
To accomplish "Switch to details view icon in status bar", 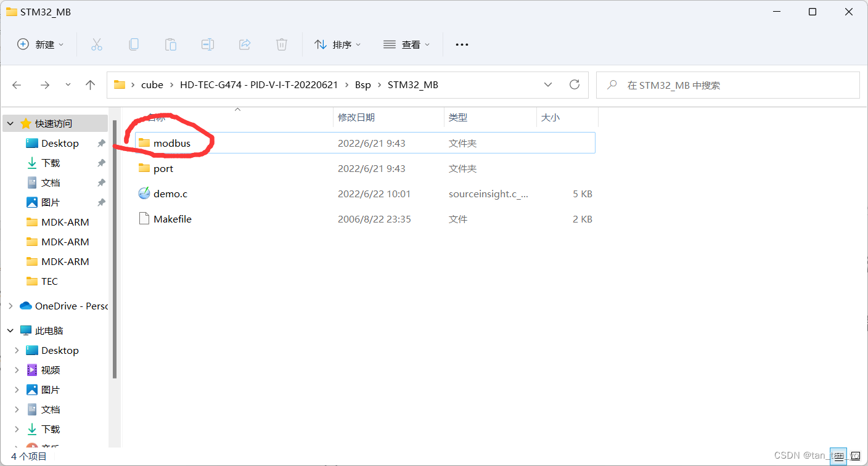I will tap(837, 456).
